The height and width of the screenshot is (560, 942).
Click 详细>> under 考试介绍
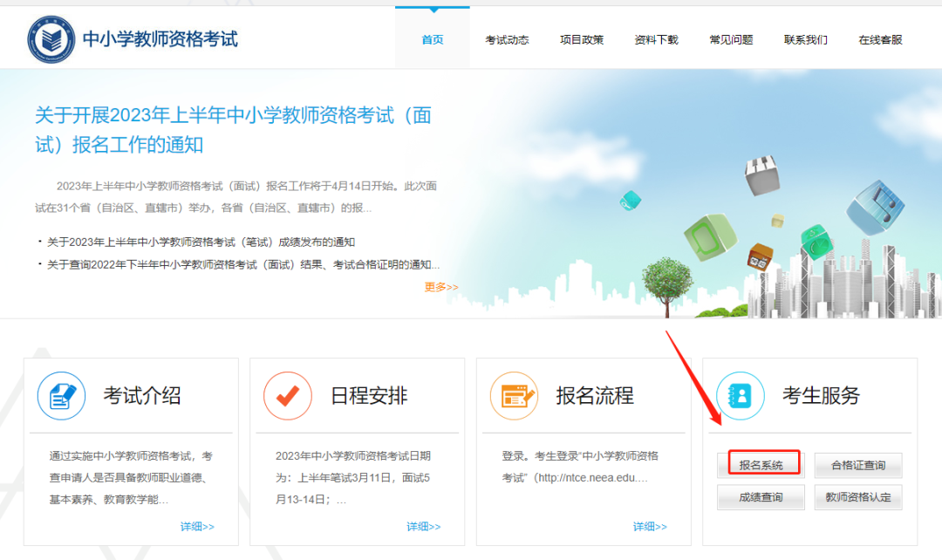pos(197,526)
